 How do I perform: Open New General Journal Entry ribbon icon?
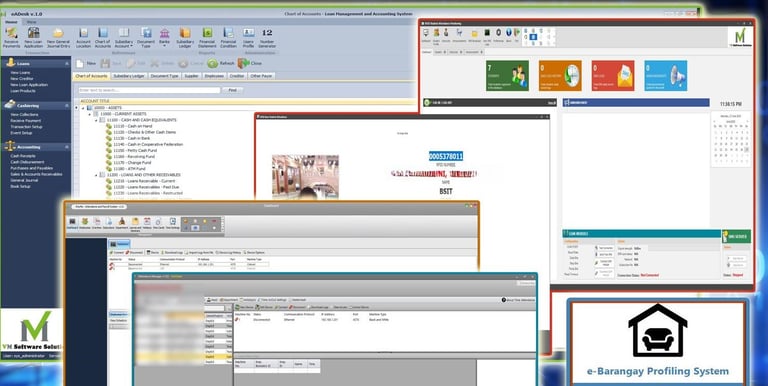[58, 38]
